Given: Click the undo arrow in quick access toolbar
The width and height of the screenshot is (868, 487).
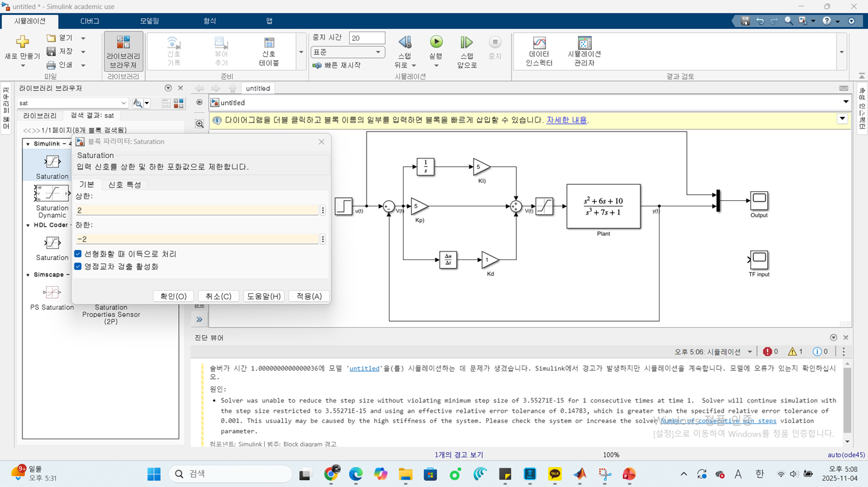Looking at the screenshot, I should tap(760, 21).
